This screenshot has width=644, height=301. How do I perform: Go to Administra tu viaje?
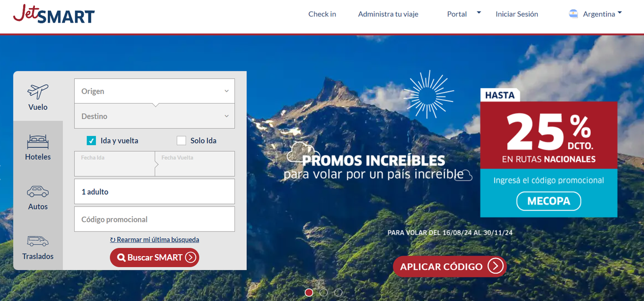(388, 14)
